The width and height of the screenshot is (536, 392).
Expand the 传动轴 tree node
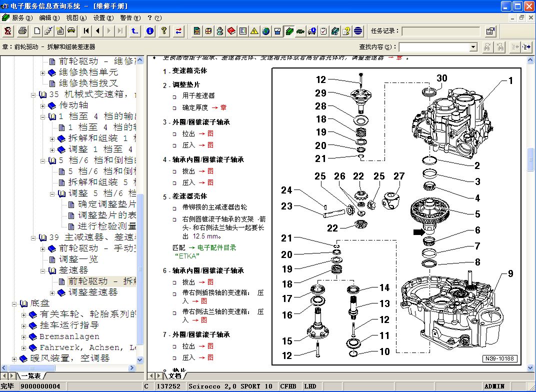[43, 106]
